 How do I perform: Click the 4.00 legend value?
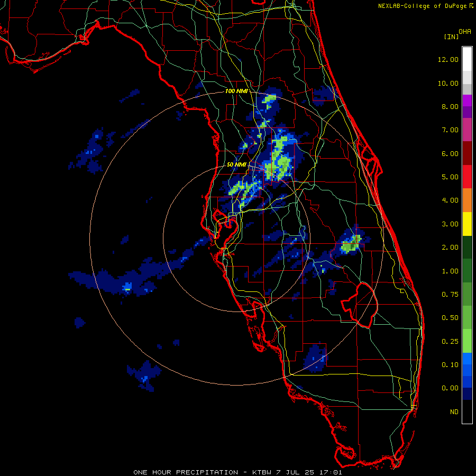pyautogui.click(x=450, y=200)
